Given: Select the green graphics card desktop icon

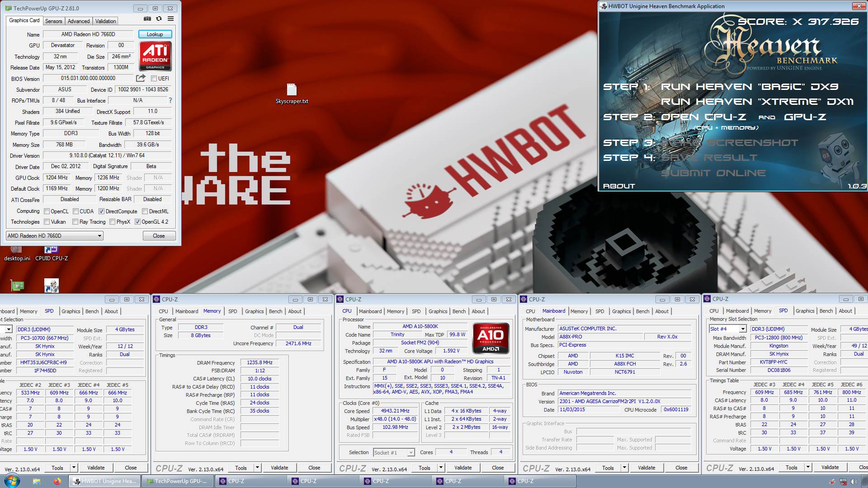Looking at the screenshot, I should 17,286.
